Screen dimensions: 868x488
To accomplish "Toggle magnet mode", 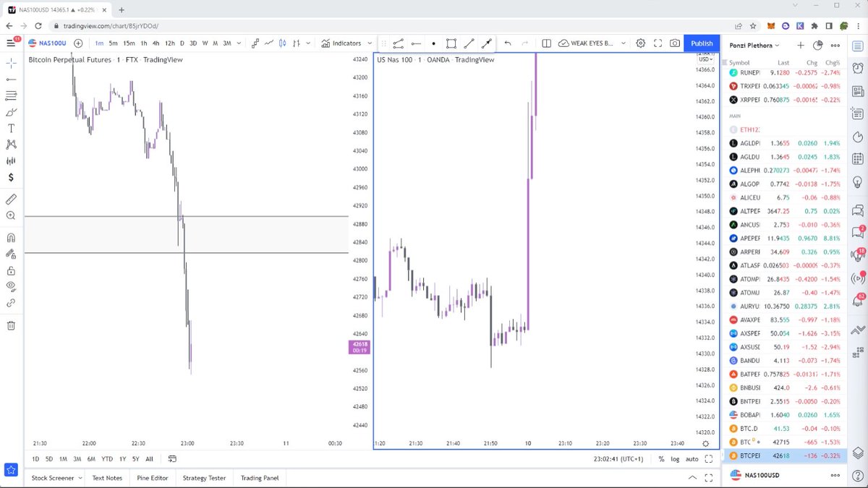I will 11,237.
